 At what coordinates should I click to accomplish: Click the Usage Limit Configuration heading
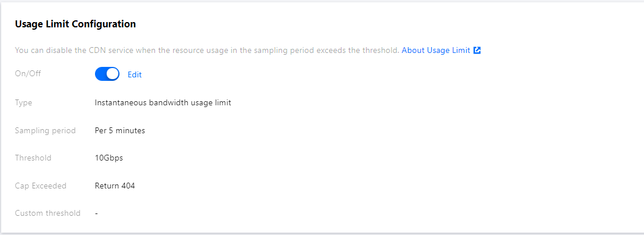point(75,24)
